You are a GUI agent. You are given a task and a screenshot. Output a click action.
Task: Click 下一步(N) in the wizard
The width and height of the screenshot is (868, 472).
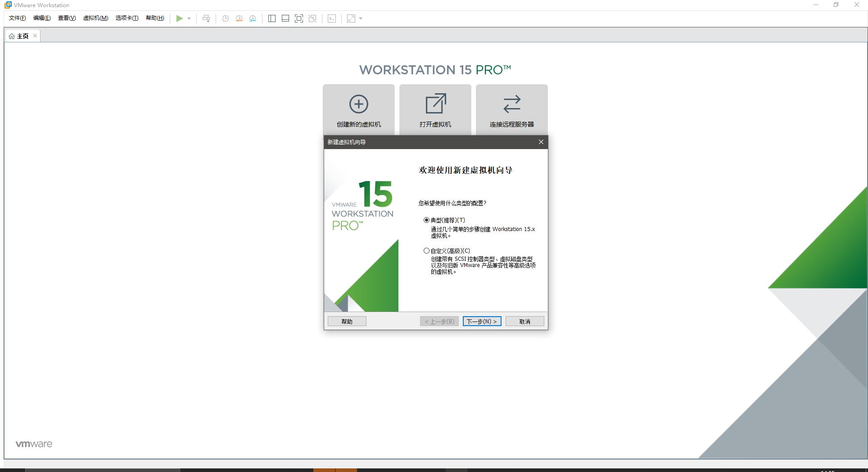[481, 321]
